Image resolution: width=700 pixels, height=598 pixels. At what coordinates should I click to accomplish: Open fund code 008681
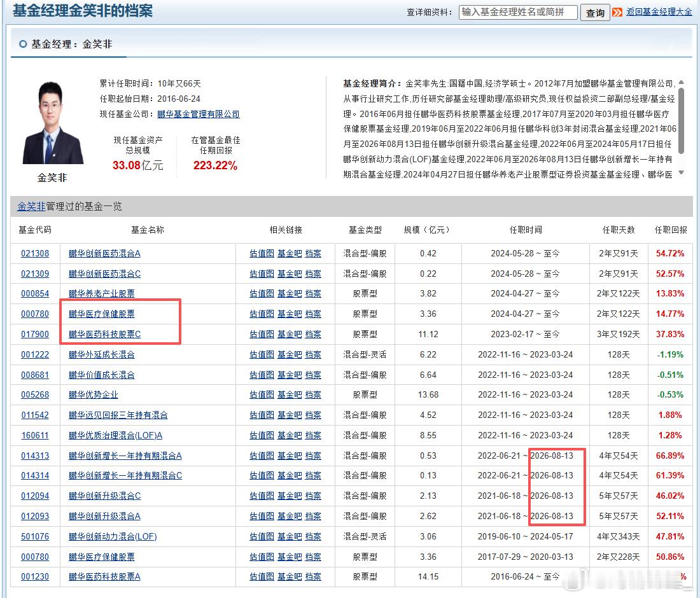click(35, 375)
